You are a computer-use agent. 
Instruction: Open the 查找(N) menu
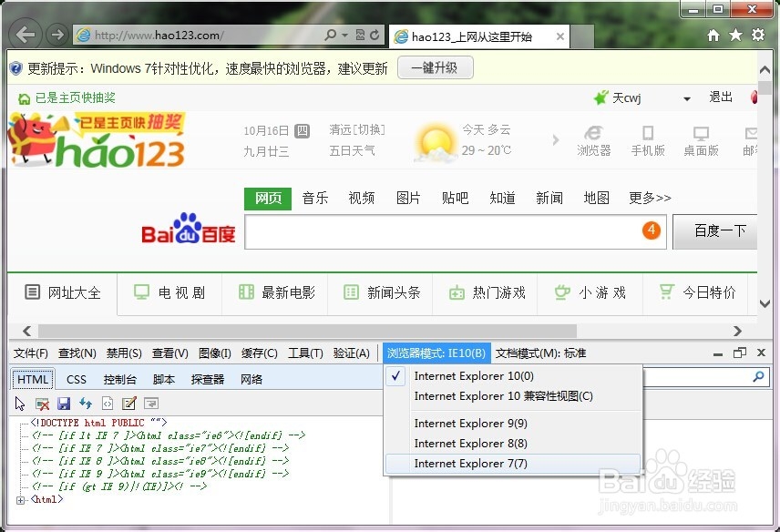point(77,353)
